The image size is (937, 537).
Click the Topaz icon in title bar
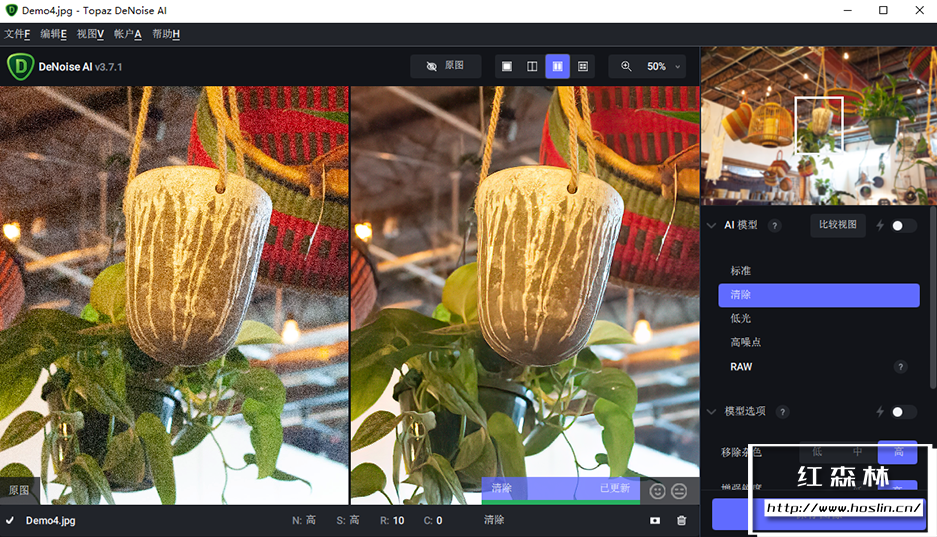tap(11, 10)
